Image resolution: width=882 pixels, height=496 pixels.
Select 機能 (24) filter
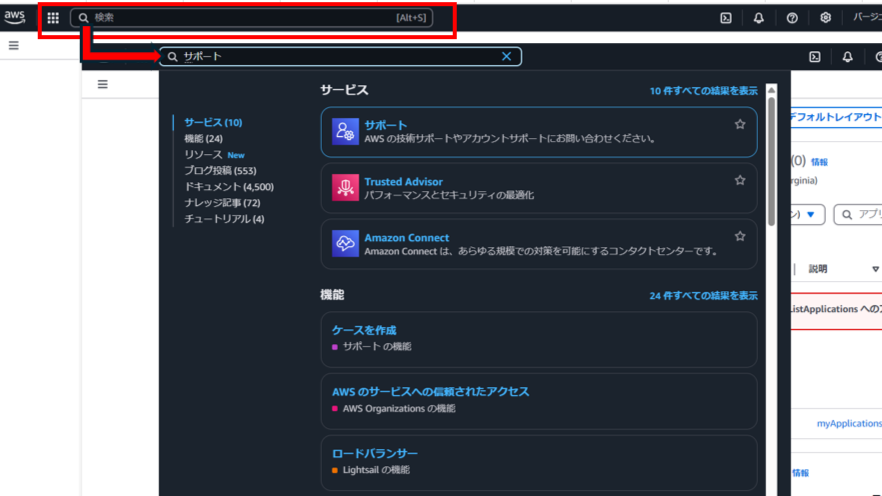click(x=204, y=138)
